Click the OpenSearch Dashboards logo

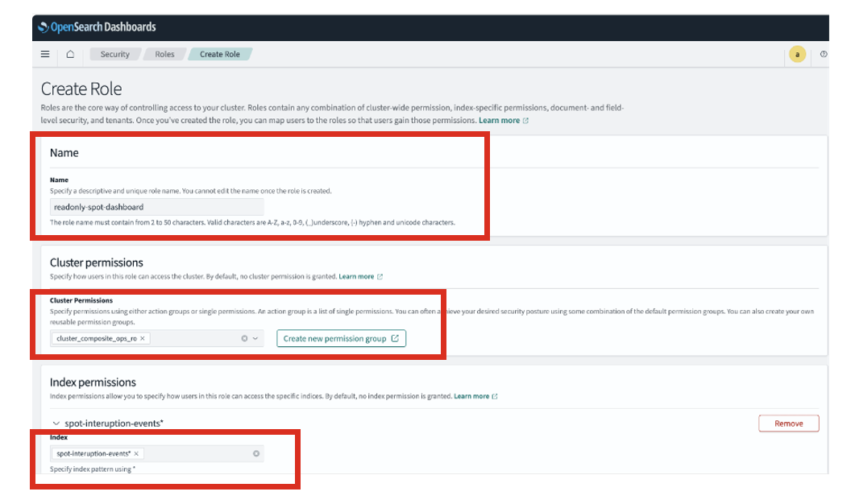click(x=97, y=27)
